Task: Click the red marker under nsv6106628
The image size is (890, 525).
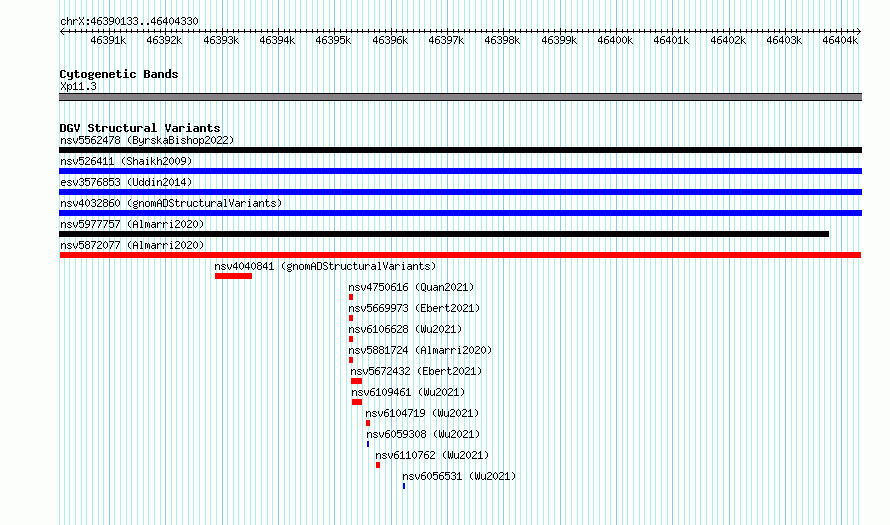Action: pyautogui.click(x=351, y=339)
